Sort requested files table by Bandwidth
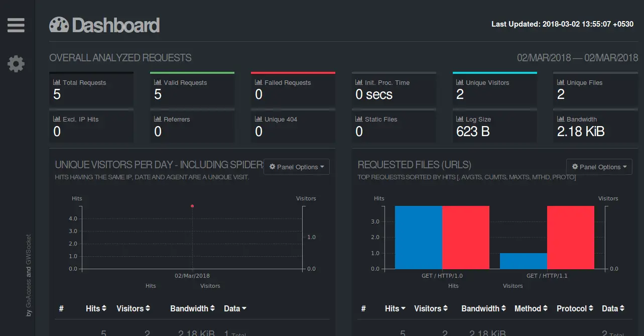 [484, 308]
